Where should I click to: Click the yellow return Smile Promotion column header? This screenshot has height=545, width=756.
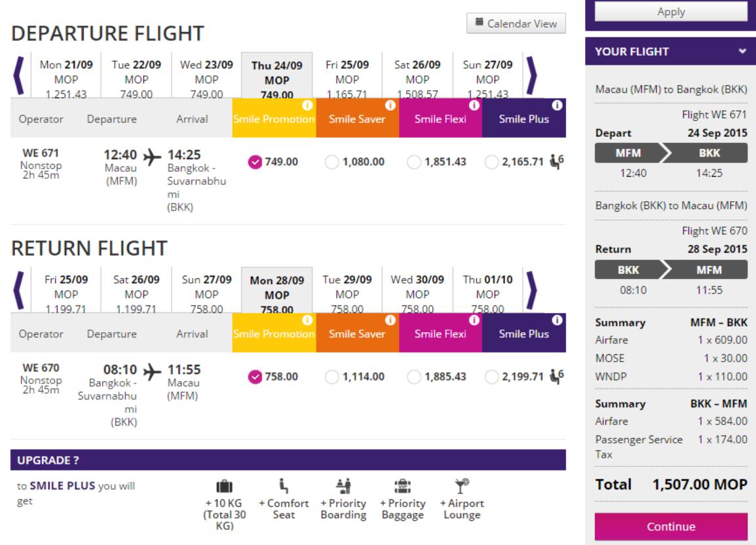274,334
